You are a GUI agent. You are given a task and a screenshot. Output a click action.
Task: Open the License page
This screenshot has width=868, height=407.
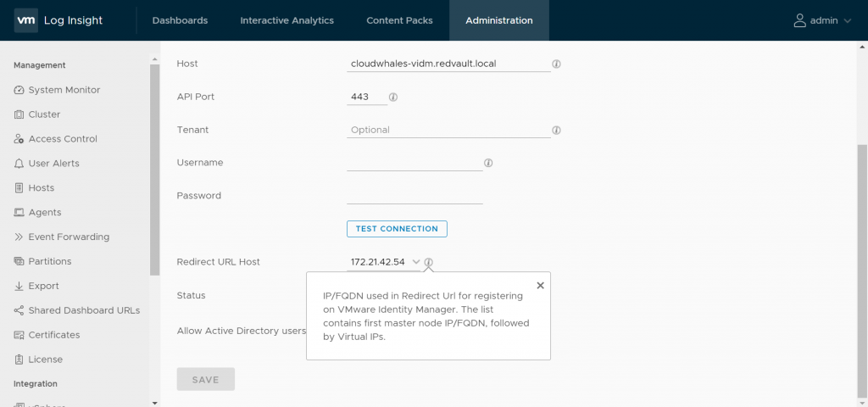46,360
